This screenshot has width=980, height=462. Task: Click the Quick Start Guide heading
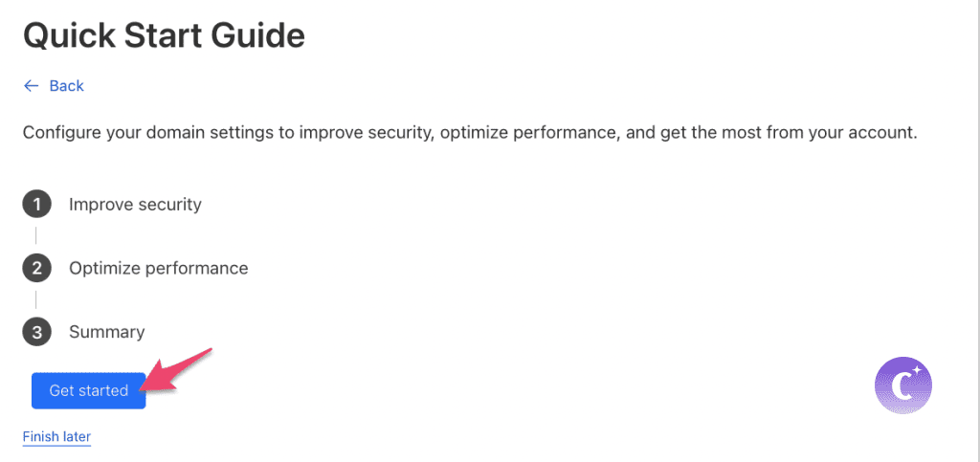(164, 35)
